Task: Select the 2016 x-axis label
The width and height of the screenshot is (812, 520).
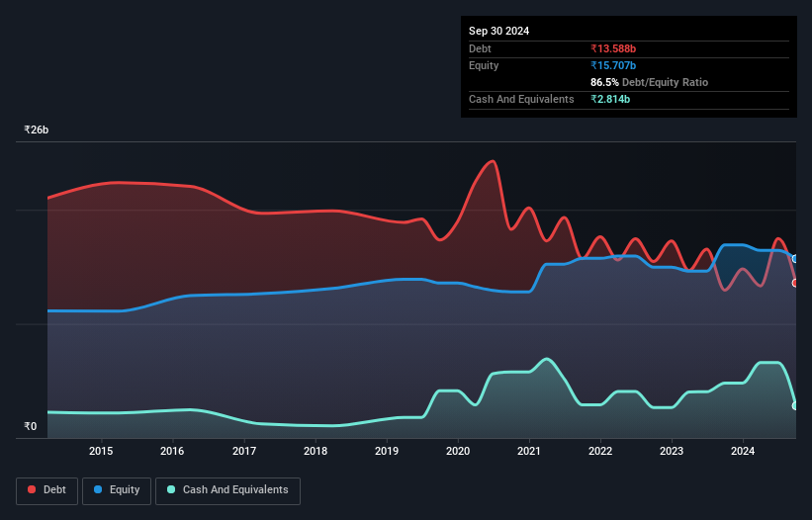Action: (172, 451)
